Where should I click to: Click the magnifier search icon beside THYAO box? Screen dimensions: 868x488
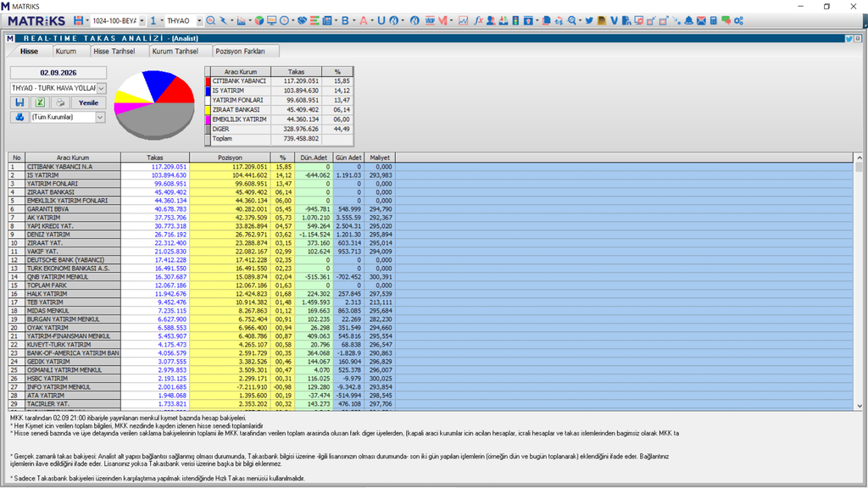210,20
